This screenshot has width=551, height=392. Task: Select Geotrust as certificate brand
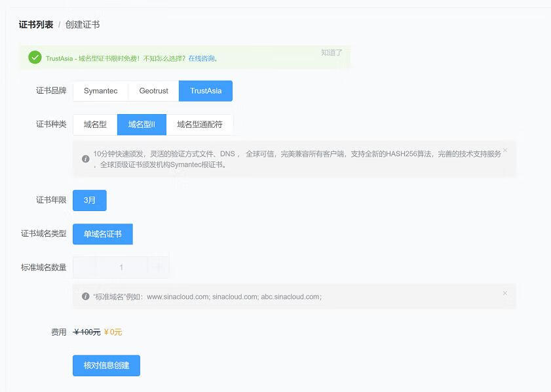pos(153,91)
